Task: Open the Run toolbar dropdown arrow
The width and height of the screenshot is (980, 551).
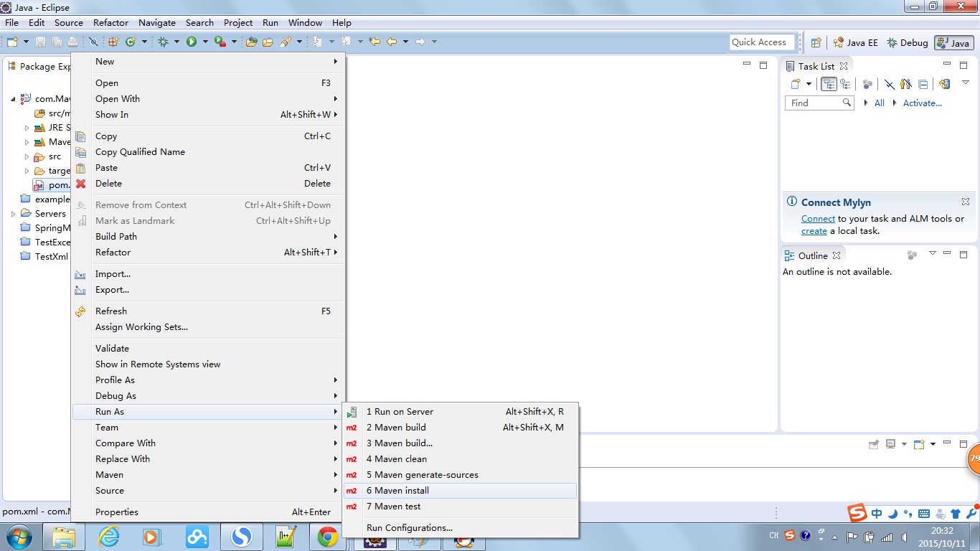Action: 205,42
